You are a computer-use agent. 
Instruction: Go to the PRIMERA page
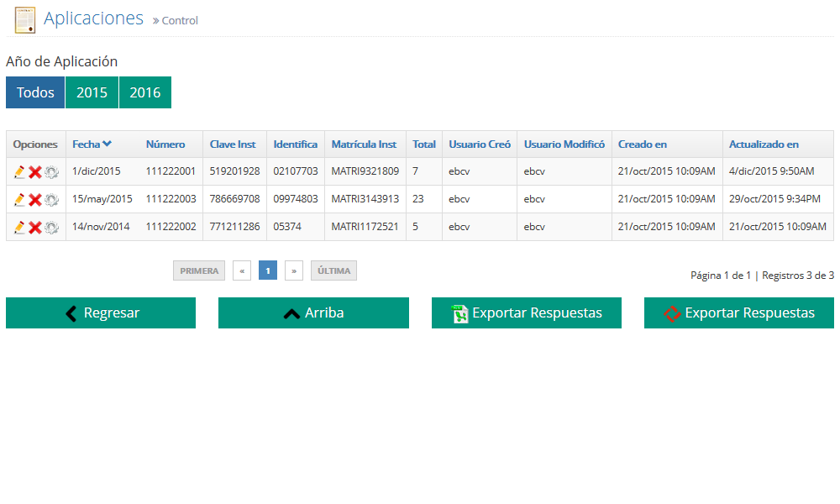click(199, 270)
